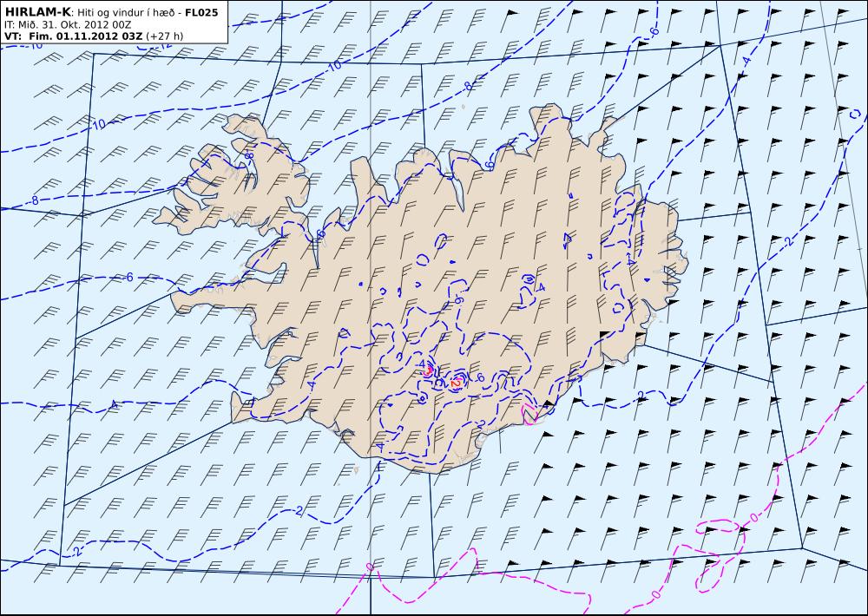The image size is (868, 616).
Task: Click the HIRLAM-K model name in header
Action: (x=37, y=13)
